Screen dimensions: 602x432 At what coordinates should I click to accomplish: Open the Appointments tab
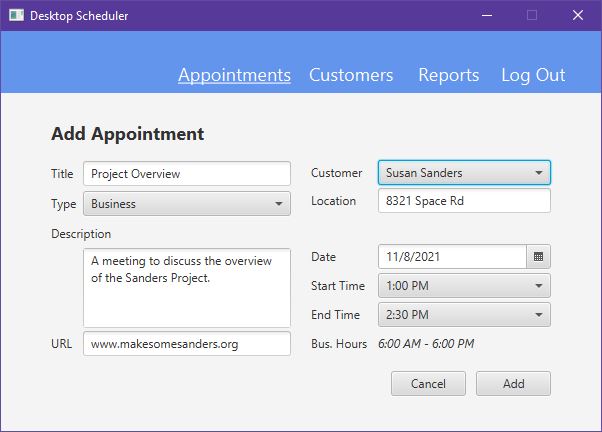[x=234, y=75]
